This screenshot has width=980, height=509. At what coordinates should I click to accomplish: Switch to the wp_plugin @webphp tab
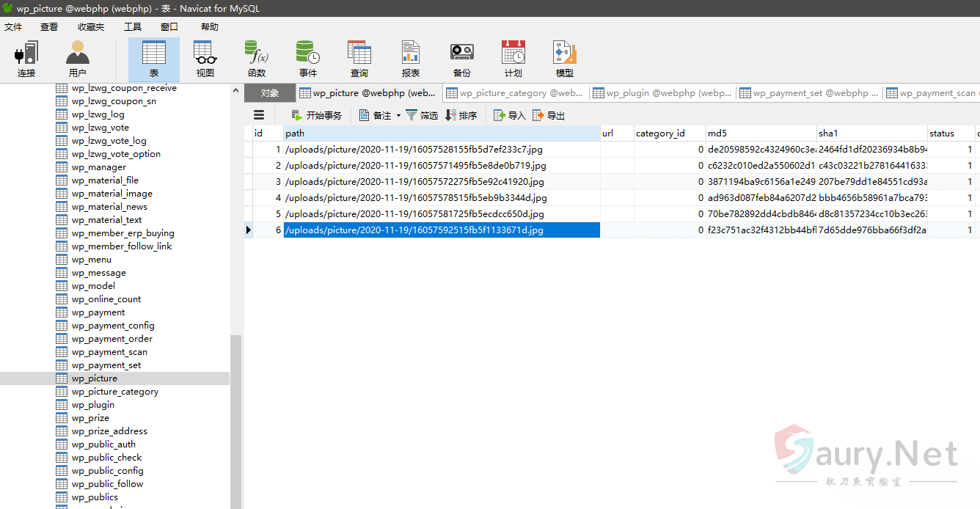(662, 93)
